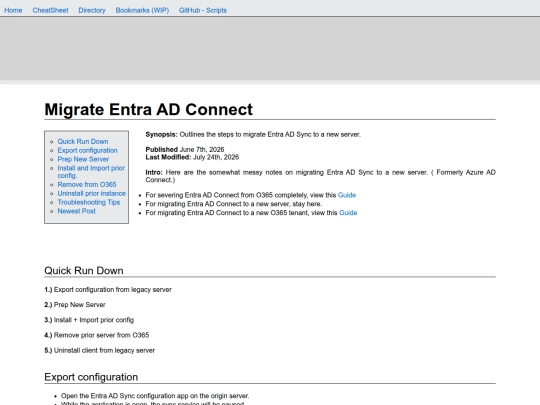
Task: Open Bookmarks (WIP) in the top navigation
Action: [x=142, y=10]
